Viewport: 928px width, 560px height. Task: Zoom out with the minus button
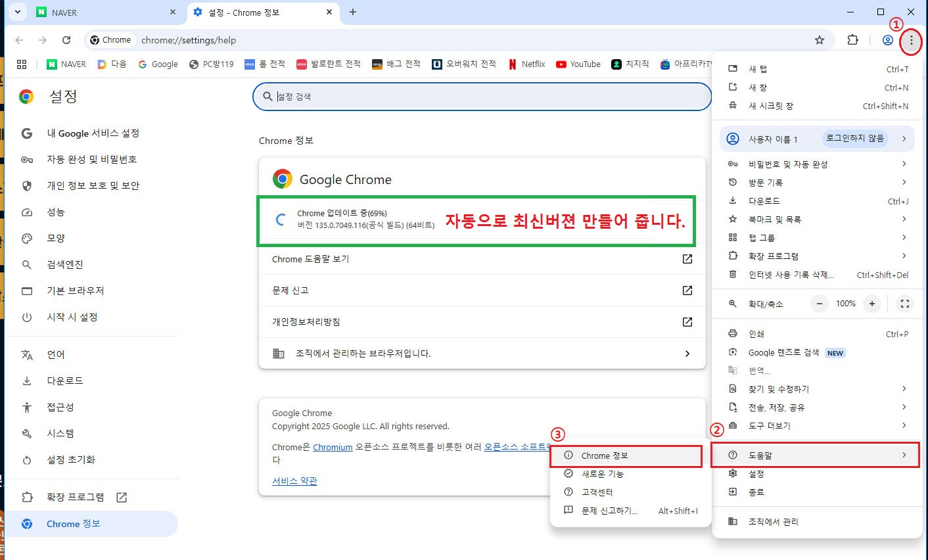(820, 304)
